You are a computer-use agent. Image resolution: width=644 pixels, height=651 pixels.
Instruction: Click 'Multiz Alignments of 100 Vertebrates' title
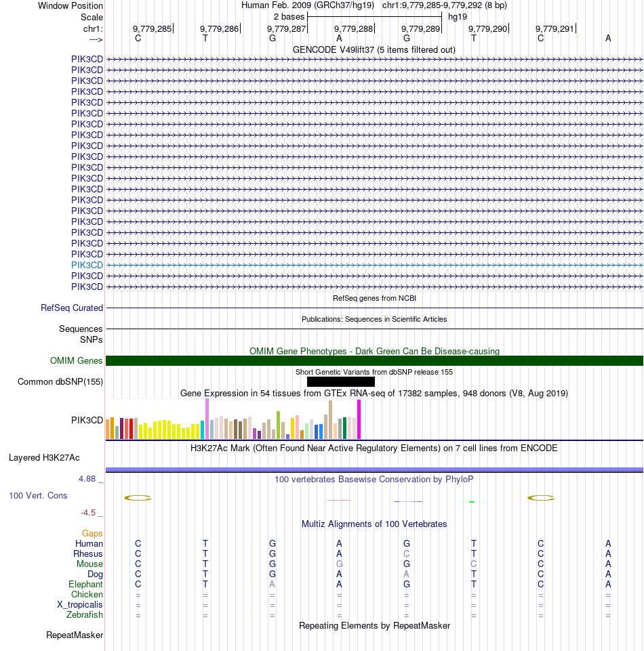374,524
